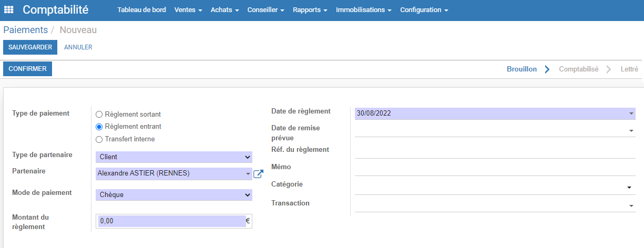Go to Tableau de bord
This screenshot has width=644, height=248.
coord(141,10)
